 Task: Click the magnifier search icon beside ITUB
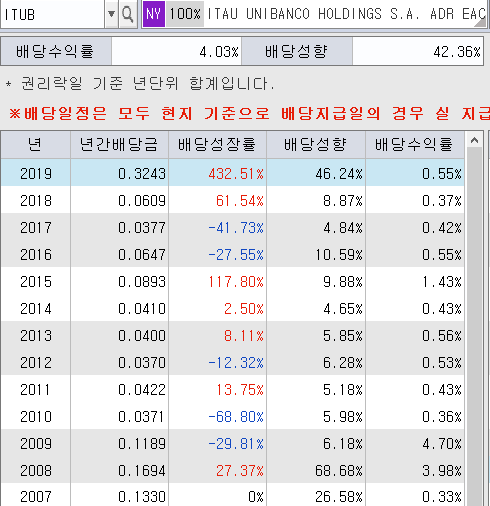point(127,14)
